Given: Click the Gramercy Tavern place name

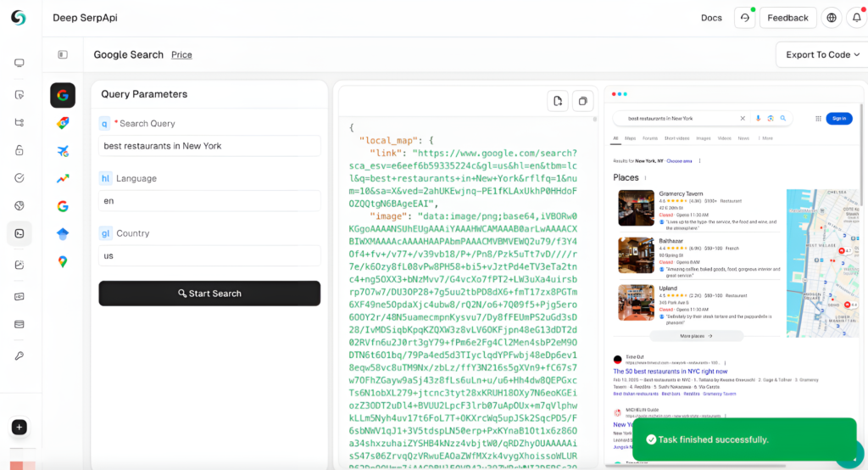Looking at the screenshot, I should [x=681, y=194].
